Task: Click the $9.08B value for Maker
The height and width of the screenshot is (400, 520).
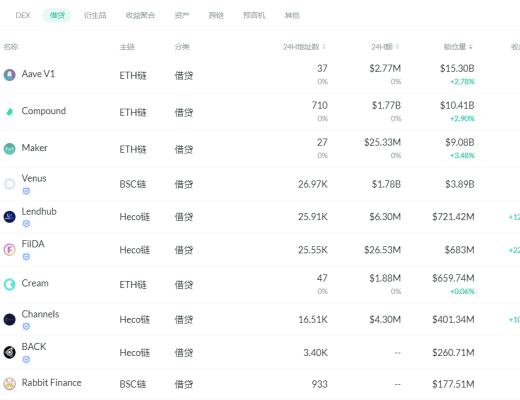Action: [460, 142]
